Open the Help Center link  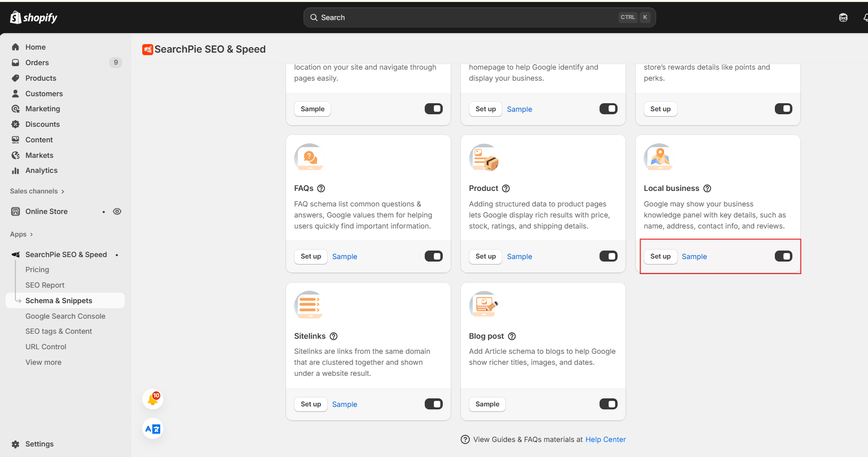[606, 439]
